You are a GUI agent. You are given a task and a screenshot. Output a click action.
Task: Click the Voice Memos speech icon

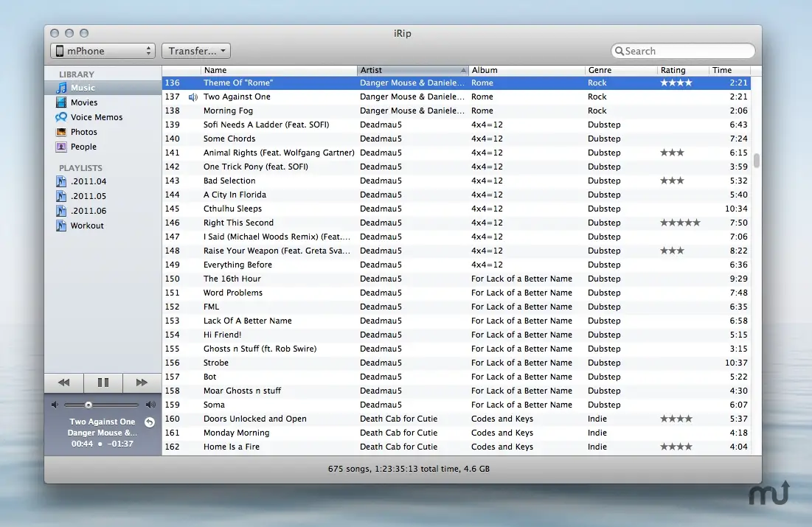[x=61, y=117]
